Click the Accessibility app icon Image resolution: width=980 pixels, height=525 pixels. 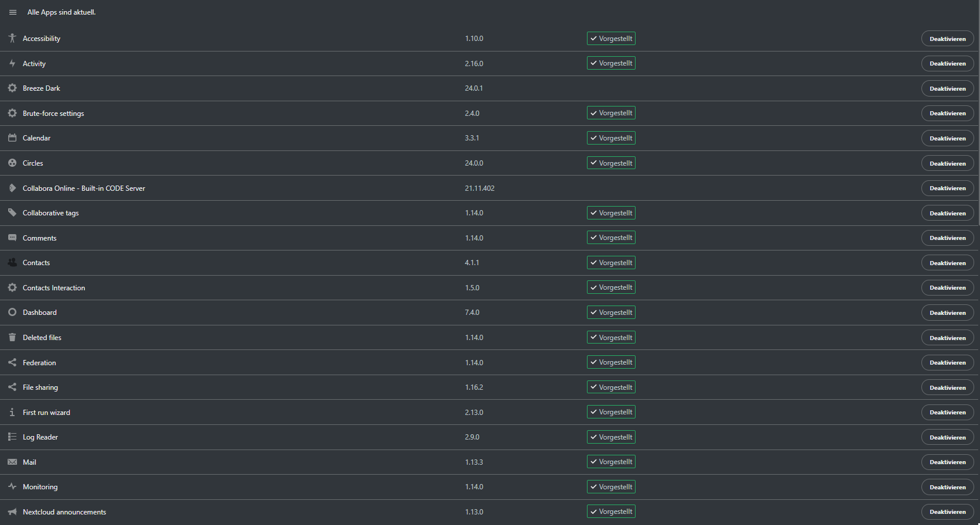(12, 38)
